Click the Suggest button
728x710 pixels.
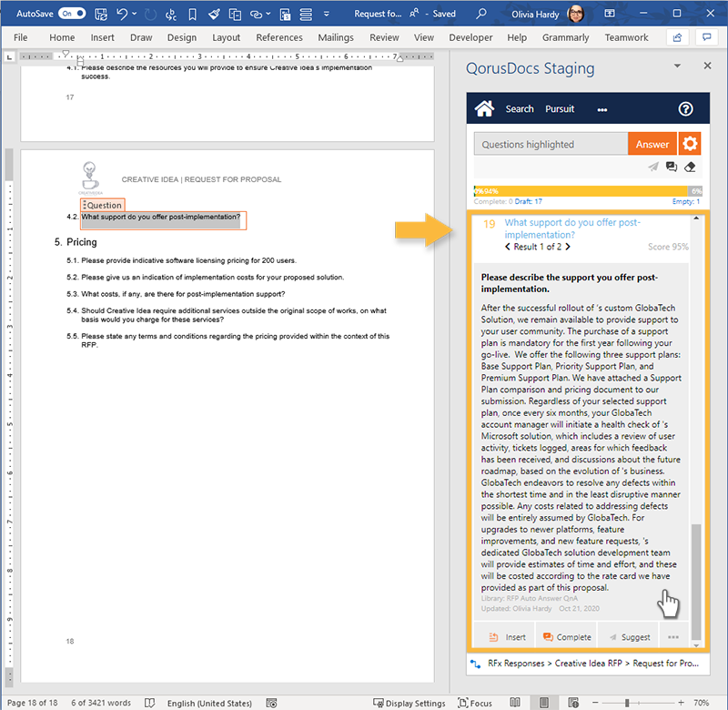tap(629, 637)
